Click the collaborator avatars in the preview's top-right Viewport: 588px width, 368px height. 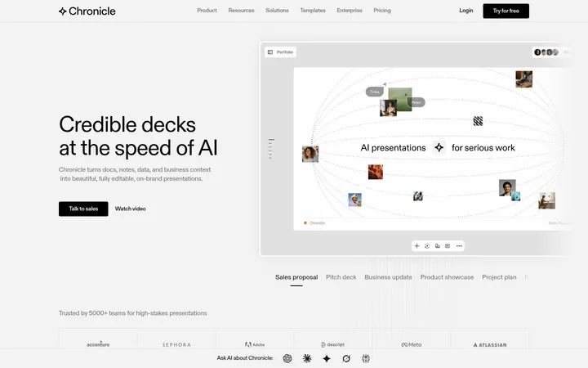(x=546, y=52)
